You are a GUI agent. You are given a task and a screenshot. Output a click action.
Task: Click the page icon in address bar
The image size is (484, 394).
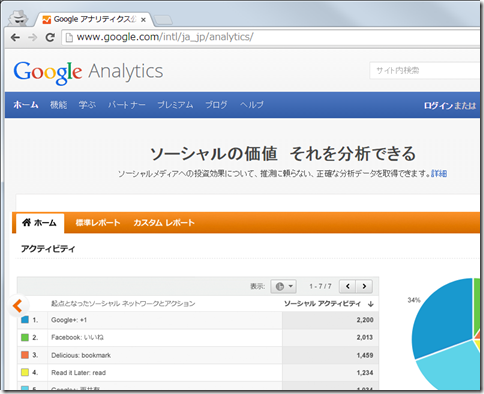69,37
